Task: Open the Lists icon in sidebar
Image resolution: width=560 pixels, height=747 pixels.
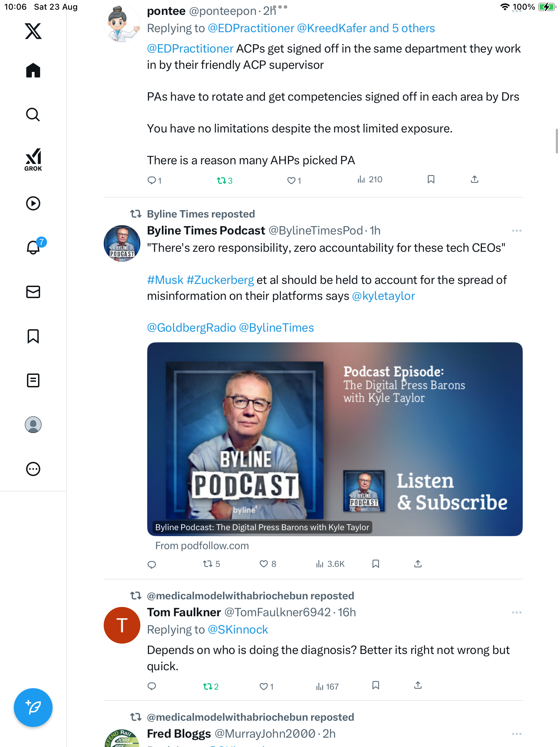Action: click(x=33, y=380)
